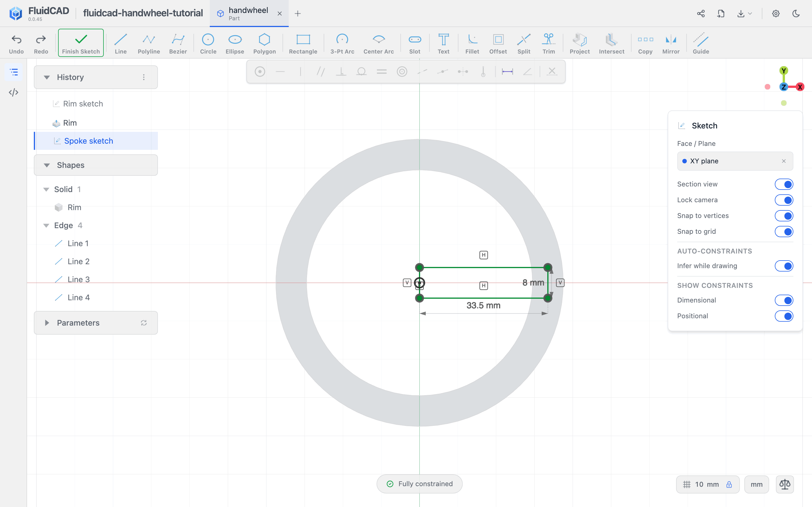Disable Snap to grid switch

tap(784, 231)
